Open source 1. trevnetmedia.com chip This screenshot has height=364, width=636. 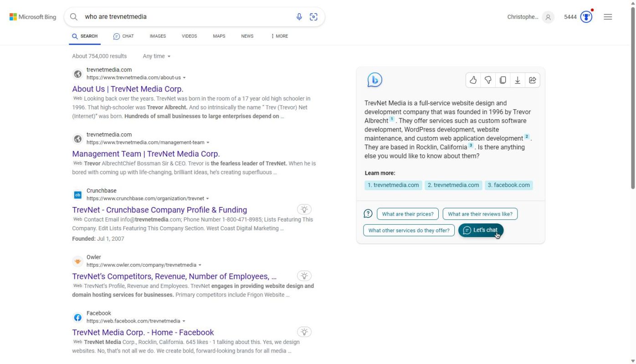pyautogui.click(x=394, y=185)
